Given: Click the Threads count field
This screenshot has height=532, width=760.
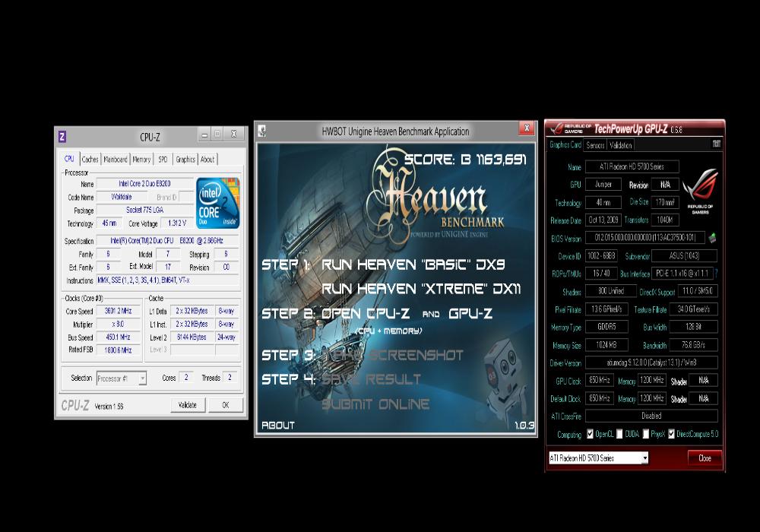Looking at the screenshot, I should [x=230, y=378].
